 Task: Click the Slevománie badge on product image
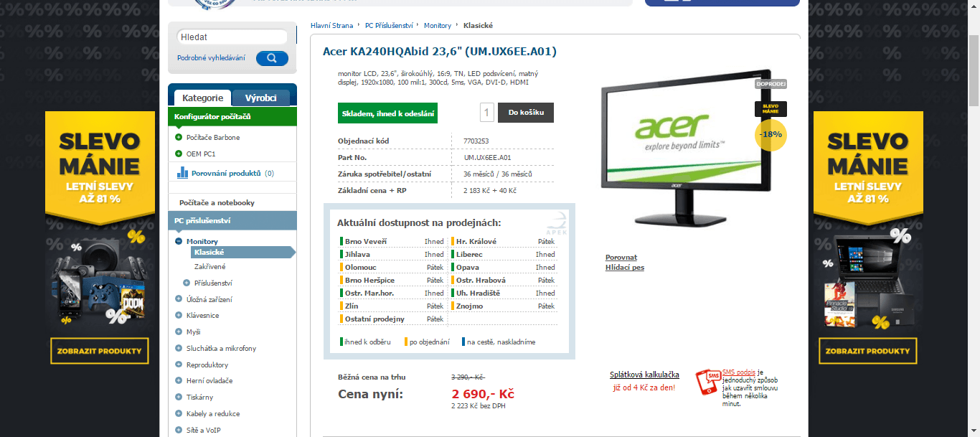coord(771,109)
